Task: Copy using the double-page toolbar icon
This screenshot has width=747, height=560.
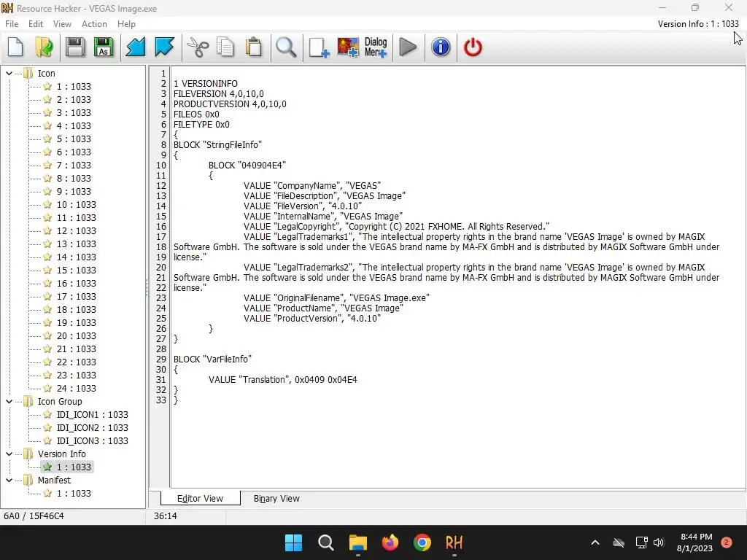Action: [x=225, y=47]
